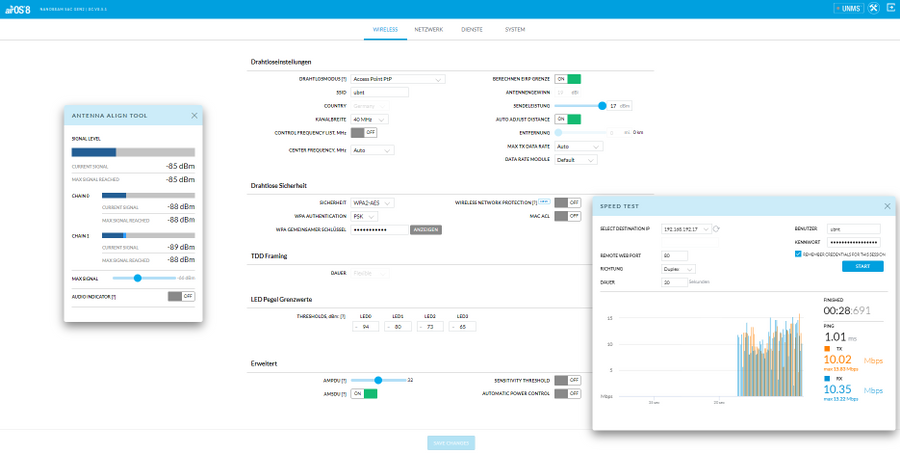Switch to the Wireless tab
This screenshot has height=453, width=900.
pos(385,29)
